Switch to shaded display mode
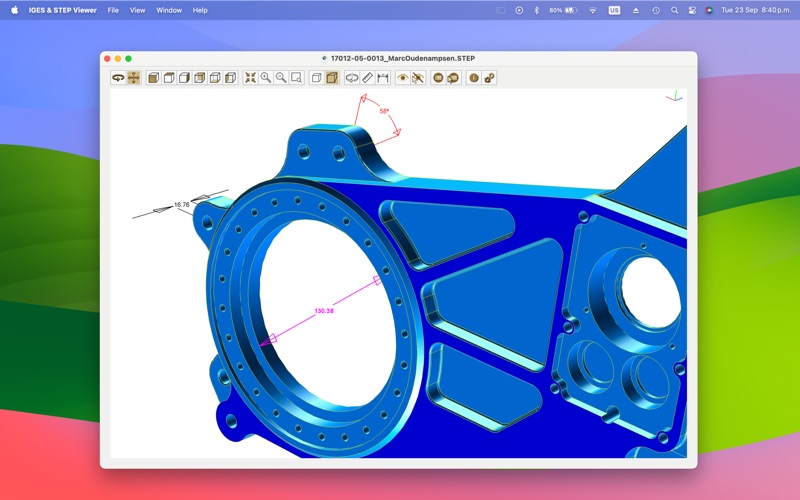 [x=332, y=78]
